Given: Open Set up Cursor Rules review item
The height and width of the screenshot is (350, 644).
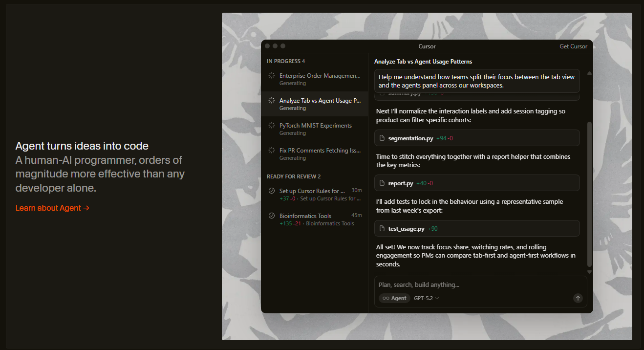Looking at the screenshot, I should [x=314, y=194].
